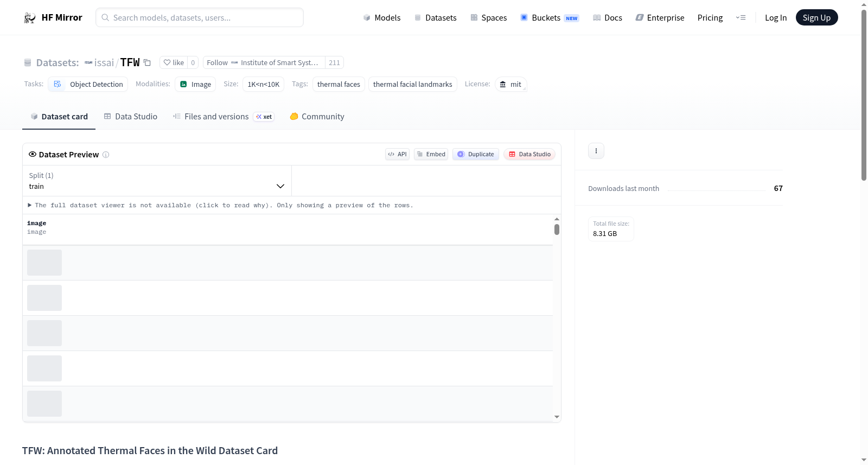This screenshot has width=868, height=465.
Task: Click the TFW Dataset Card heading
Action: [150, 451]
